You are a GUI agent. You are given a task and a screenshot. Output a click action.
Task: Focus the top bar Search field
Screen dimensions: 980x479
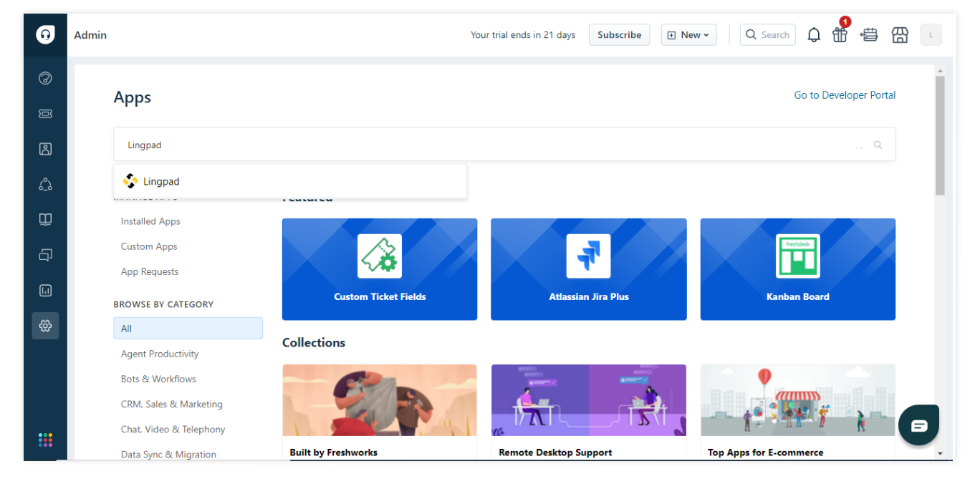(x=767, y=34)
